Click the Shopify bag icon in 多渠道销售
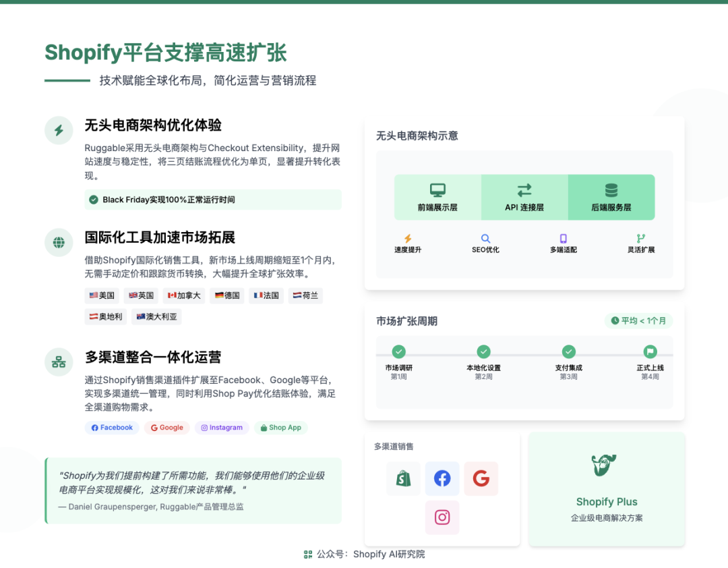 point(403,478)
